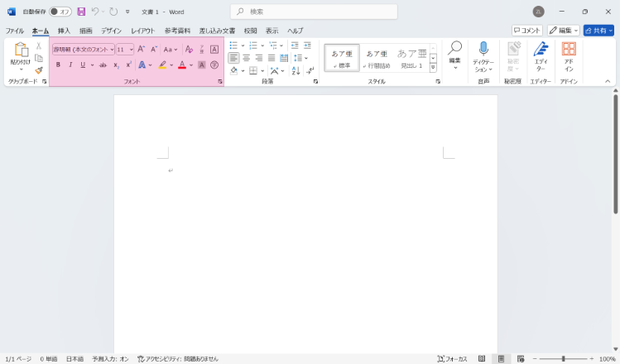Screen dimensions: 620x364
Task: Click the save icon in title bar
Action: click(x=81, y=12)
